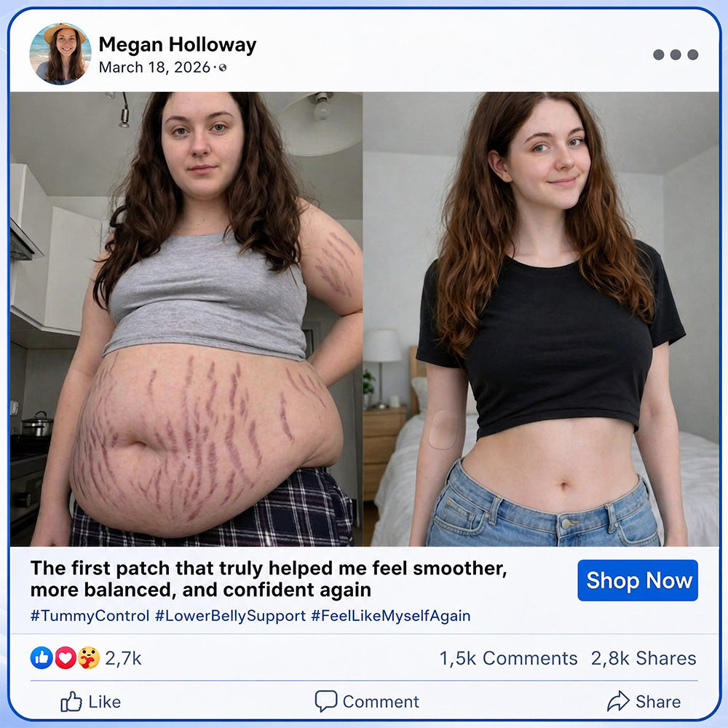Click the Shop Now button

(x=638, y=580)
